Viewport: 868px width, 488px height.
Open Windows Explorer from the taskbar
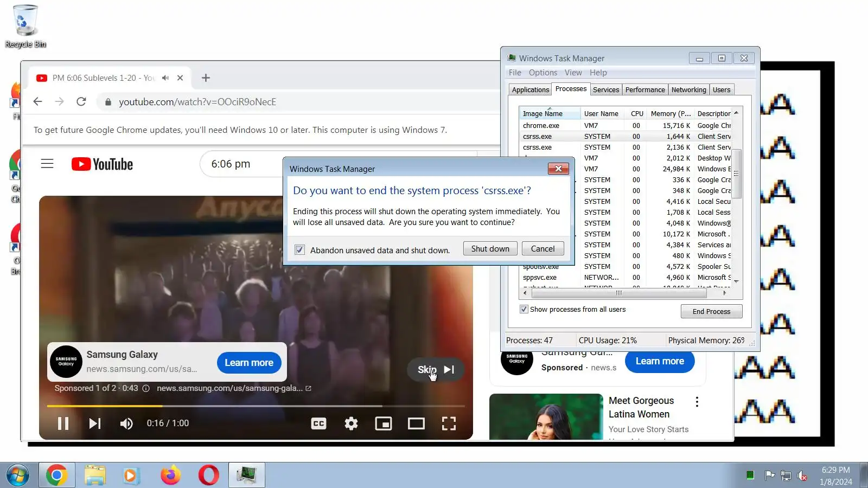tap(95, 476)
